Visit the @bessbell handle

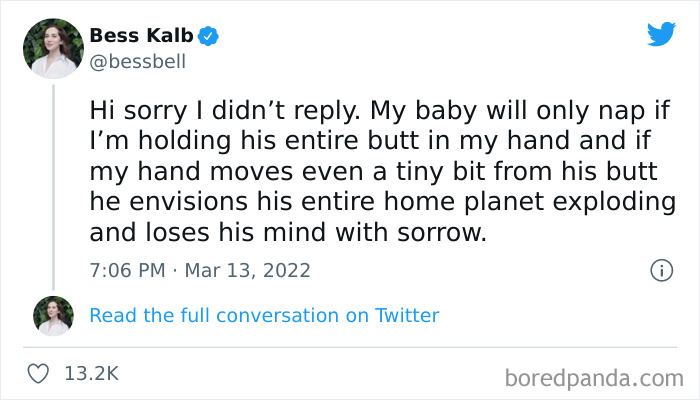pos(137,62)
